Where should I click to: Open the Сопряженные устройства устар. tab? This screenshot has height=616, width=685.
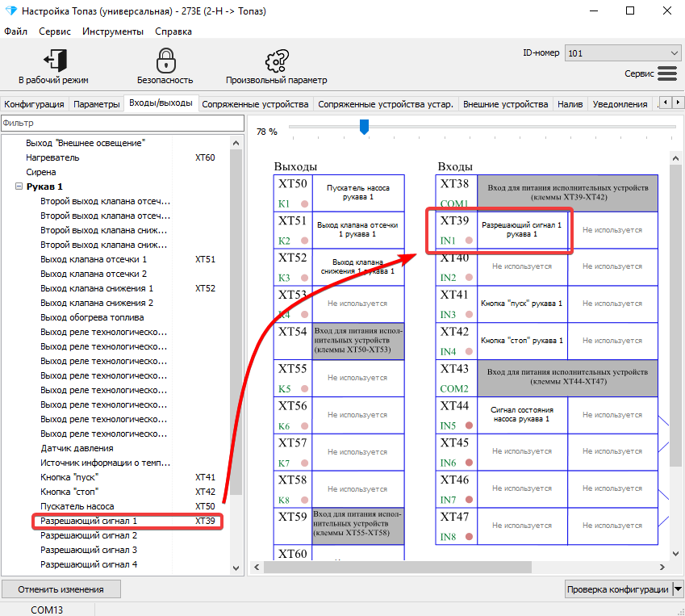(386, 104)
